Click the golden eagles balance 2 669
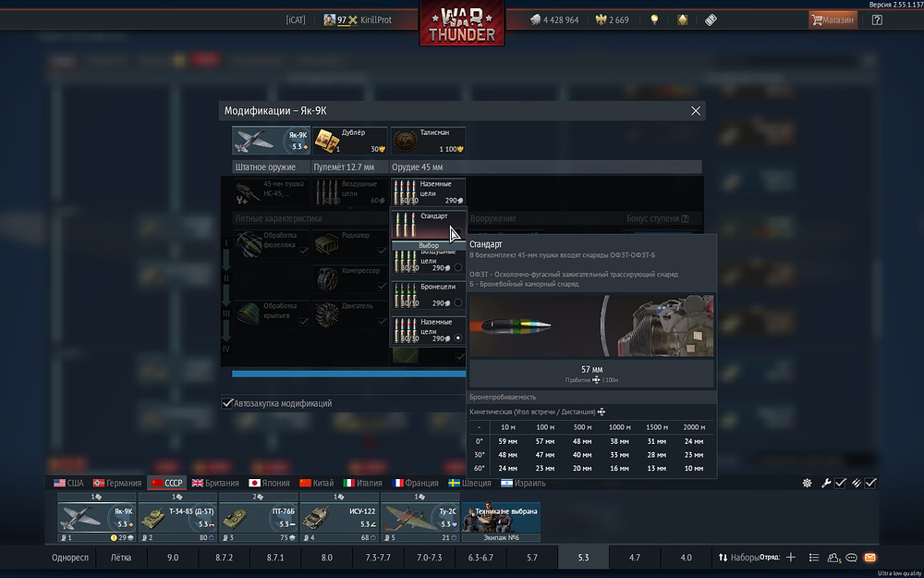Viewport: 924px width, 578px height. tap(613, 19)
